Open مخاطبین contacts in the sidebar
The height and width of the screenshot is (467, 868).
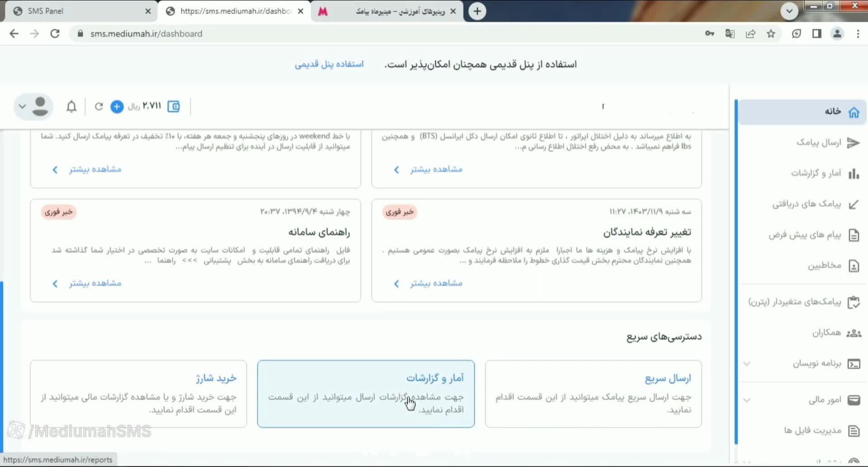824,266
